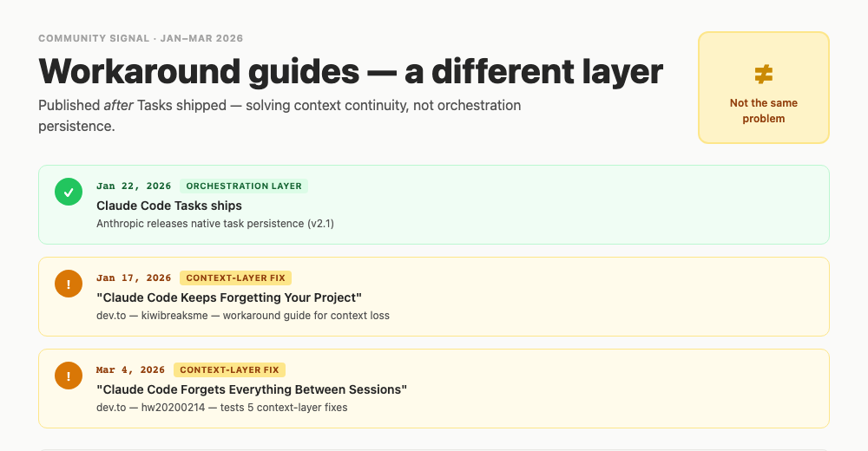Click the "Not the same problem" caption
This screenshot has width=868, height=451.
(x=763, y=111)
